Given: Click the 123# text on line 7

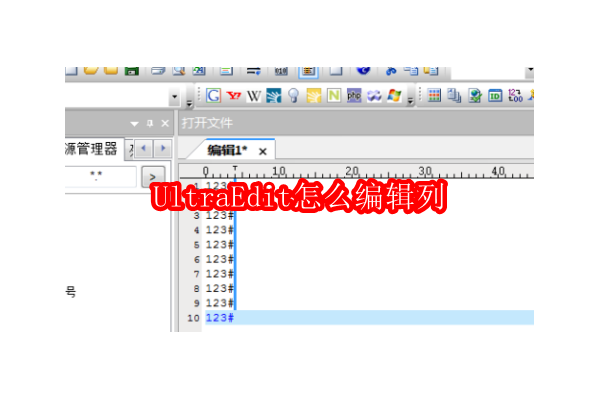Looking at the screenshot, I should tap(220, 274).
